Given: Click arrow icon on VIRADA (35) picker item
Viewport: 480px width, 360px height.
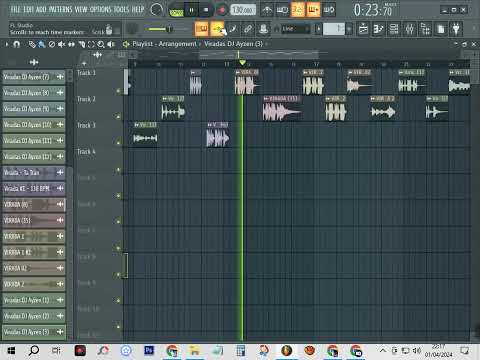Looking at the screenshot, I should [x=60, y=220].
